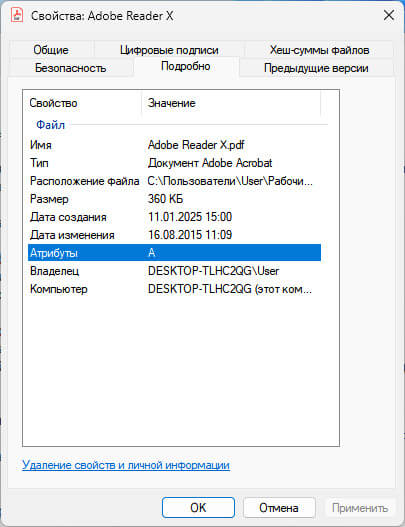Open the Хеш-суммы файлов tab
This screenshot has height=527, width=405.
click(319, 50)
